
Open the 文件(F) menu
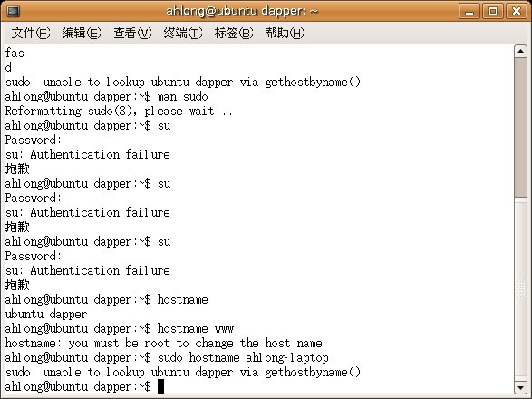pyautogui.click(x=31, y=33)
